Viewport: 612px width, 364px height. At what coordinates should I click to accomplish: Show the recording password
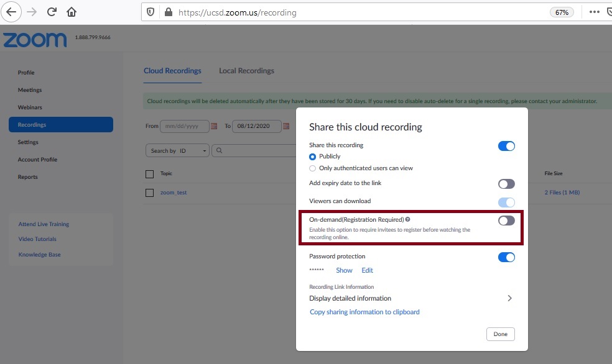click(345, 270)
